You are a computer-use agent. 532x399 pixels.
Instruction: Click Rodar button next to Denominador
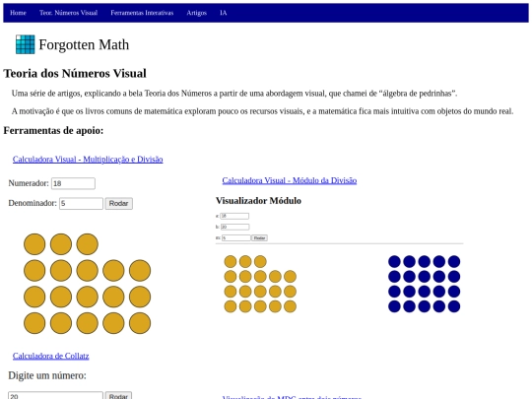119,204
